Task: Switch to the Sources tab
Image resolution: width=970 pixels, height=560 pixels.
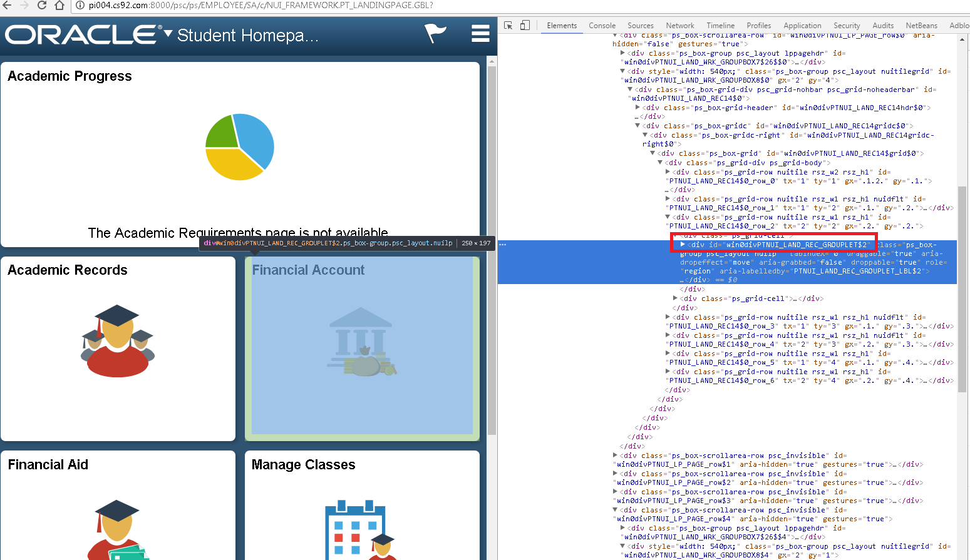Action: [641, 26]
